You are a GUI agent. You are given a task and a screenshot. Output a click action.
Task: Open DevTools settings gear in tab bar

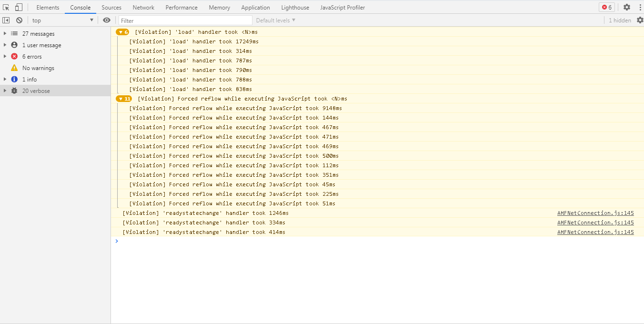pyautogui.click(x=627, y=7)
